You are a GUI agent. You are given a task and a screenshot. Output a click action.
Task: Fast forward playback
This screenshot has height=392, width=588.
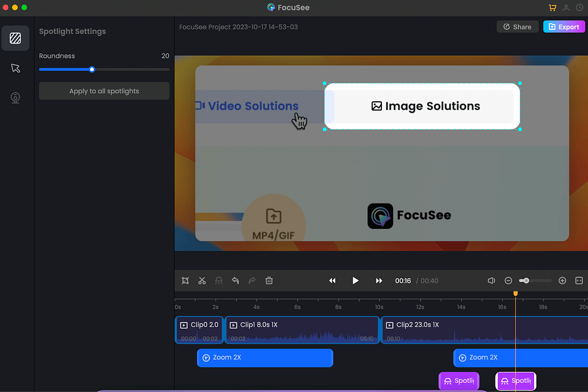379,280
